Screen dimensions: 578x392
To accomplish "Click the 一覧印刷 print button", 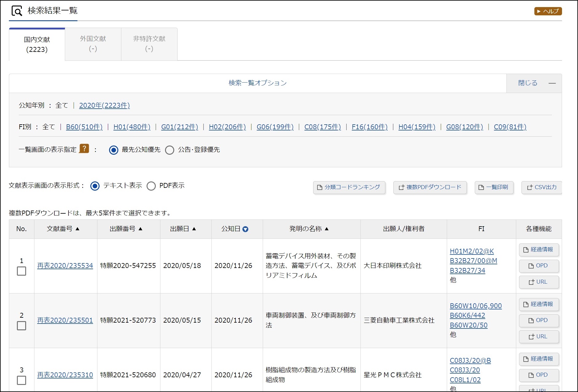I will [494, 187].
